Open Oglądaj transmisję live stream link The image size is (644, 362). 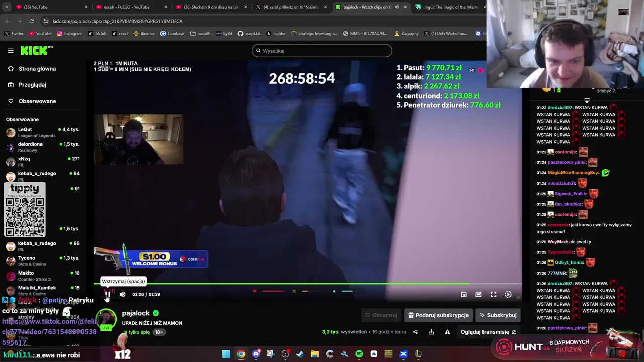coord(488,332)
